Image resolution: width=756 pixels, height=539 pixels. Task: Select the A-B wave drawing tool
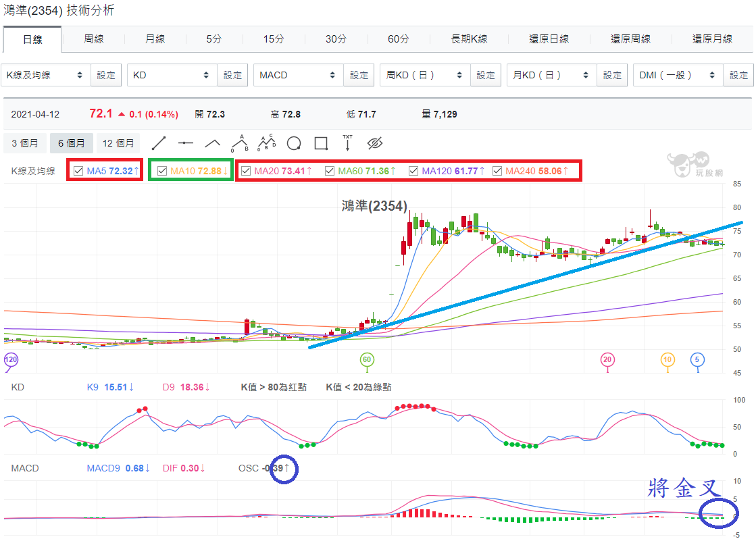tap(240, 143)
